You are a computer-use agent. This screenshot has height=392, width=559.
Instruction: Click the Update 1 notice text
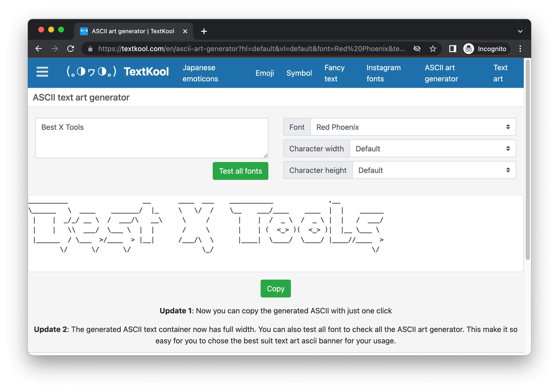pyautogui.click(x=276, y=311)
